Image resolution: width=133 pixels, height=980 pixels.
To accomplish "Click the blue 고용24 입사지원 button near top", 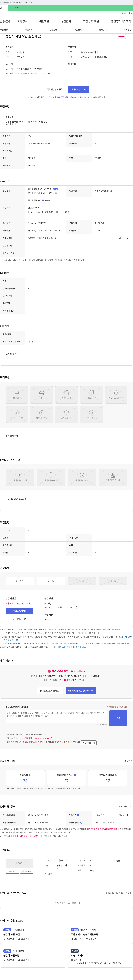I will coord(79,89).
